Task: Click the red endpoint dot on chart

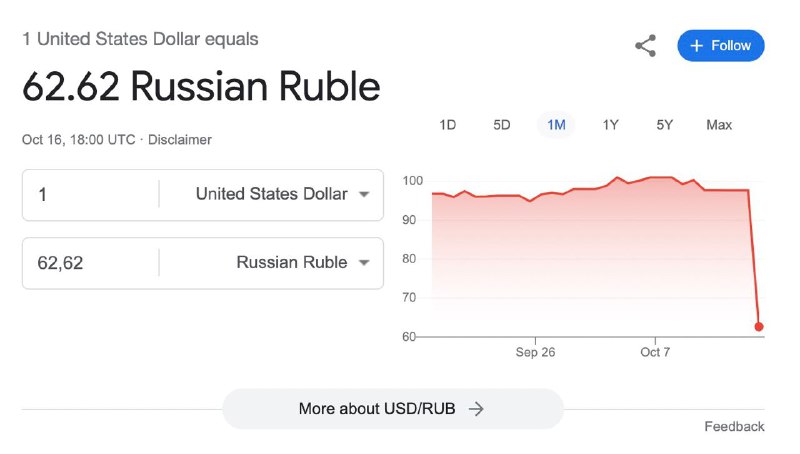Action: click(x=759, y=326)
